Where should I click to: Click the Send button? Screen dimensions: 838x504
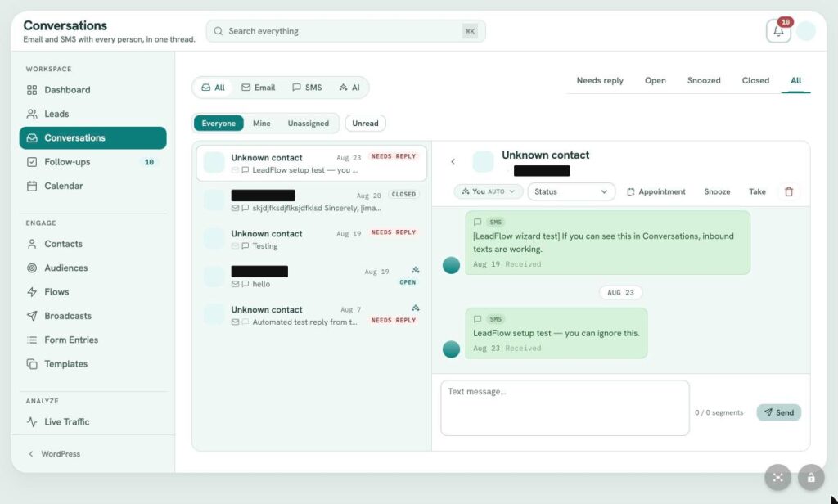click(779, 412)
